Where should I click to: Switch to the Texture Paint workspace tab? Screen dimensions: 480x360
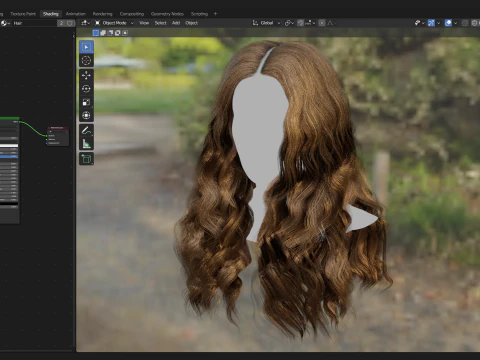23,14
